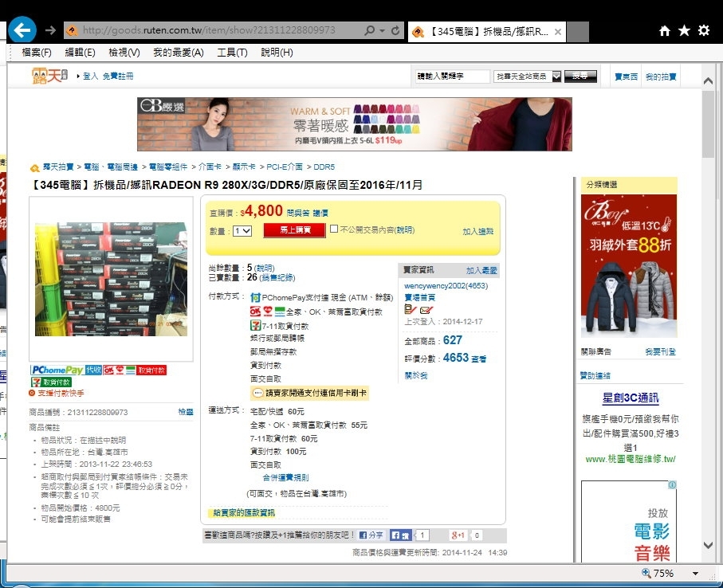The image size is (723, 588).
Task: Click the 7-11 icon beside 7-11取貨付款
Action: pos(255,326)
